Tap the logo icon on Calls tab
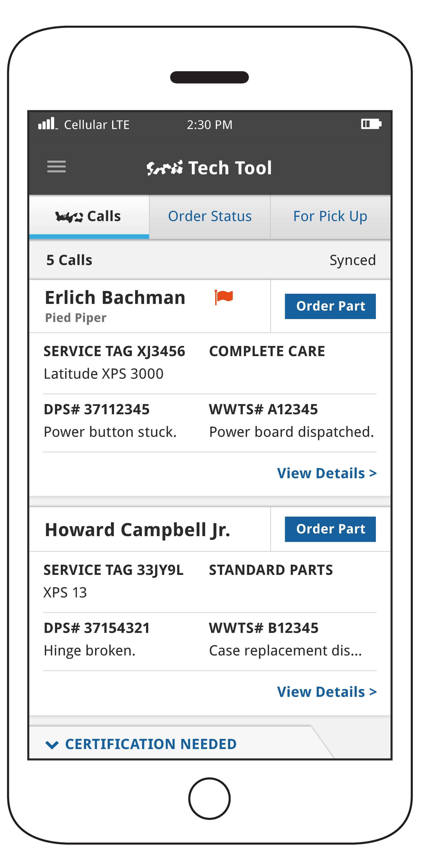Image resolution: width=426 pixels, height=868 pixels. [69, 217]
